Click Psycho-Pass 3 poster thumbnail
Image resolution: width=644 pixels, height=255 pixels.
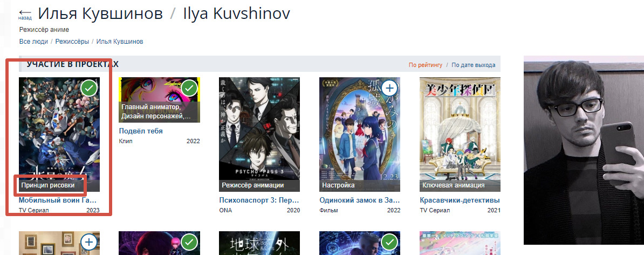(x=259, y=135)
